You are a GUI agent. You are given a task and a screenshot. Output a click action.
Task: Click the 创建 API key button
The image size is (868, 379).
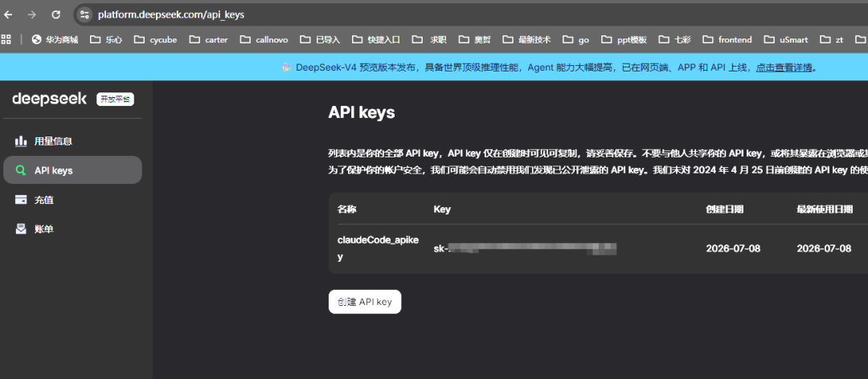click(x=365, y=302)
